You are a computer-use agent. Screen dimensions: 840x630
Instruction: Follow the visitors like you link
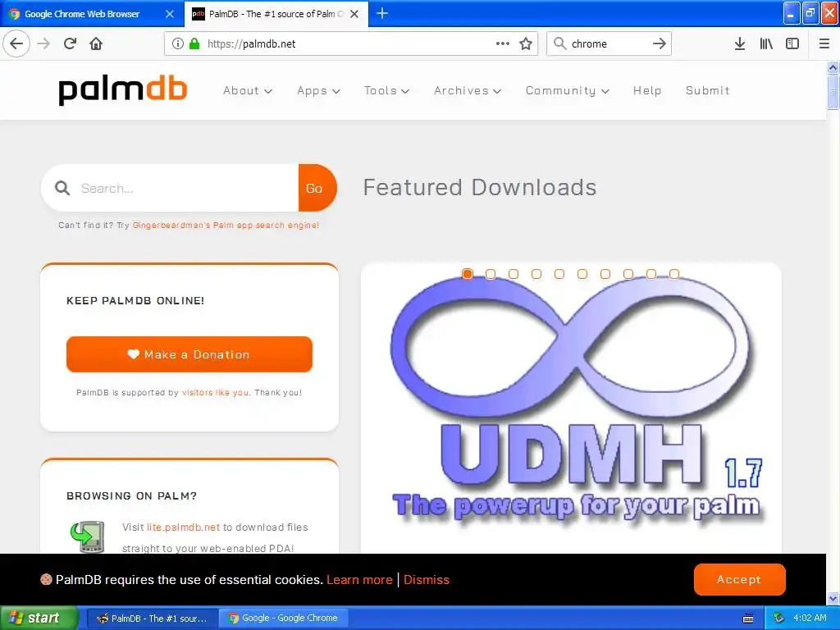216,392
